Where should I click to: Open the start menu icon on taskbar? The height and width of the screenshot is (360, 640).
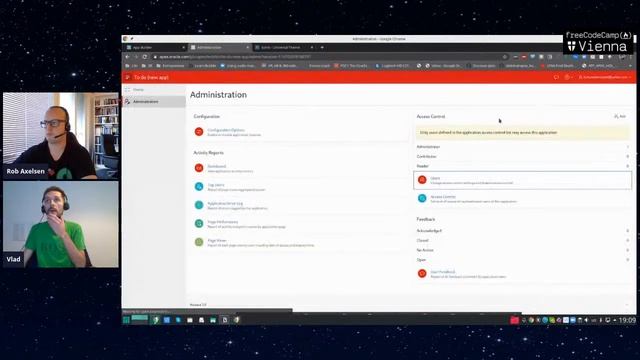pos(127,320)
